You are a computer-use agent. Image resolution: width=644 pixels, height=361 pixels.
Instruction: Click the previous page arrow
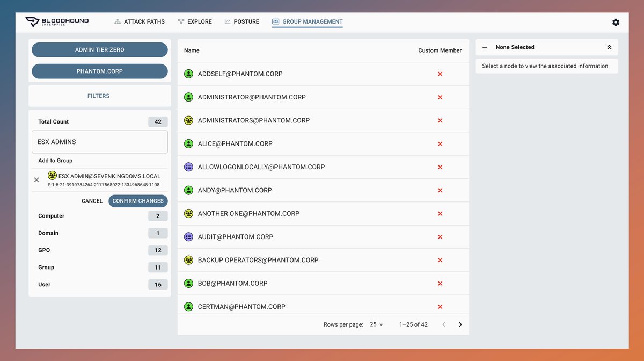pos(444,324)
